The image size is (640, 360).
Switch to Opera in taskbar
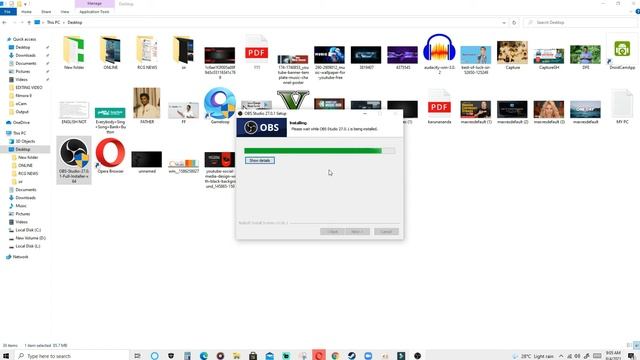coord(319,356)
